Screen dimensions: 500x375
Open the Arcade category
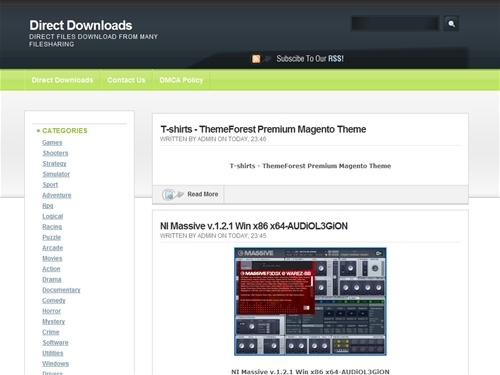[x=53, y=248]
